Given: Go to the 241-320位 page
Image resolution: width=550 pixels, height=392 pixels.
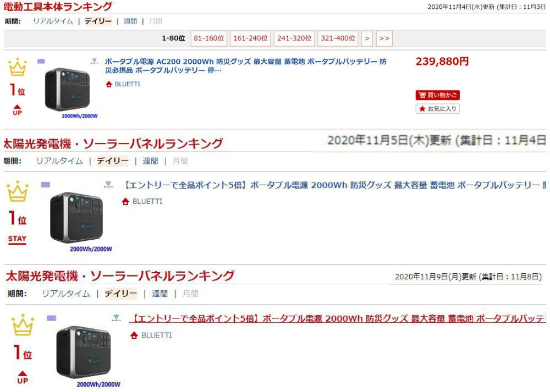Looking at the screenshot, I should [x=294, y=38].
